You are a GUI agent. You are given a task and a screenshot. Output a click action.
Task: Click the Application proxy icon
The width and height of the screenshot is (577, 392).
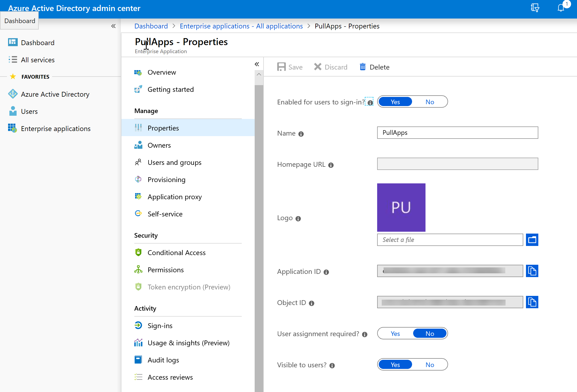coord(138,197)
